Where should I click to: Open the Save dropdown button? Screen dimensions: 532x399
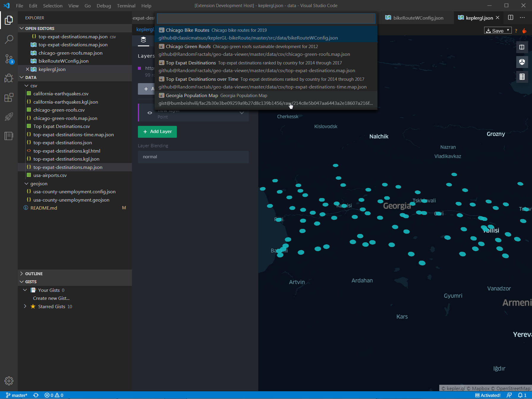(x=498, y=31)
